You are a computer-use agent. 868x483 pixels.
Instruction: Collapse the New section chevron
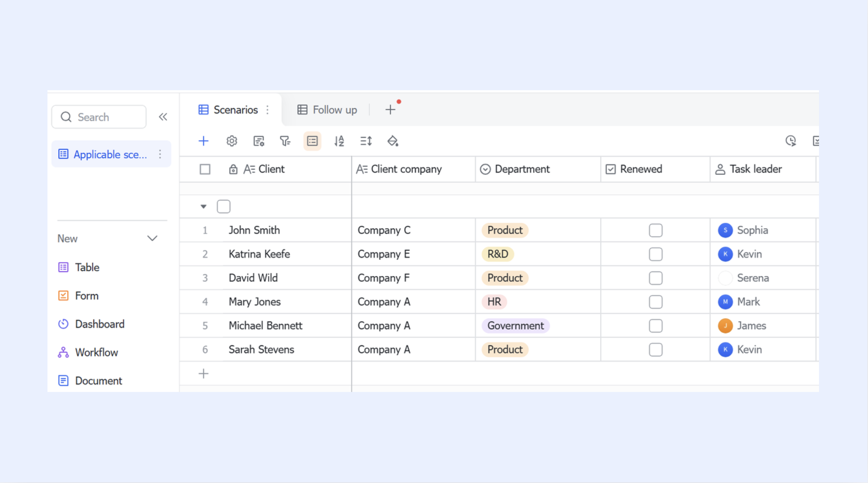click(152, 238)
